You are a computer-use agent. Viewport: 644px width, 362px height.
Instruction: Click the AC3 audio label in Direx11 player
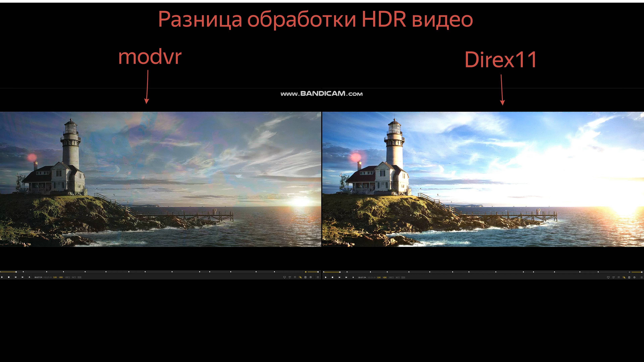(x=398, y=277)
